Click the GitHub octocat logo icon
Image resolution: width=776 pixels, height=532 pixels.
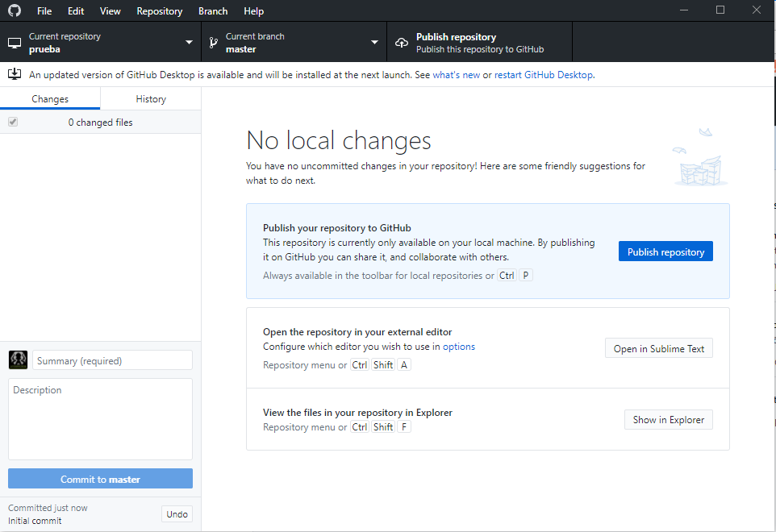15,10
